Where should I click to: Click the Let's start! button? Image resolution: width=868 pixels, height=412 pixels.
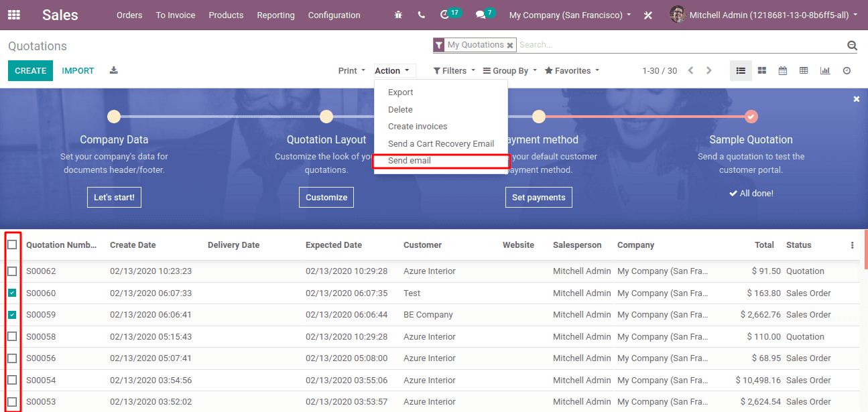click(114, 197)
